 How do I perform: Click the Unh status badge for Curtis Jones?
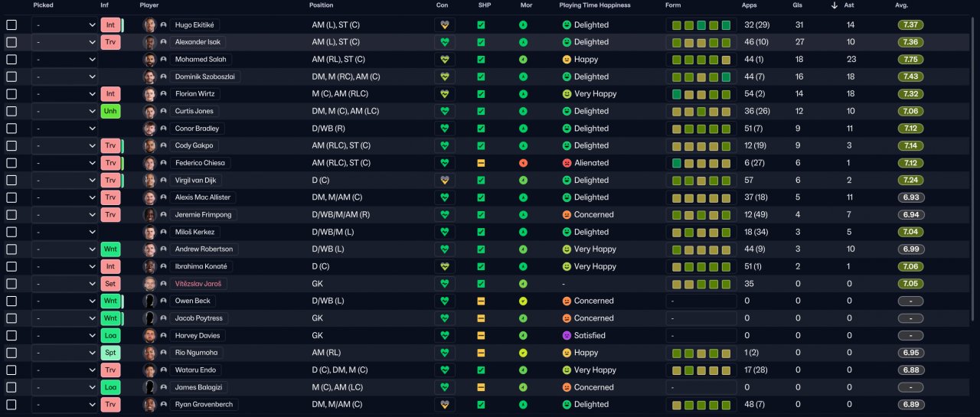click(110, 111)
